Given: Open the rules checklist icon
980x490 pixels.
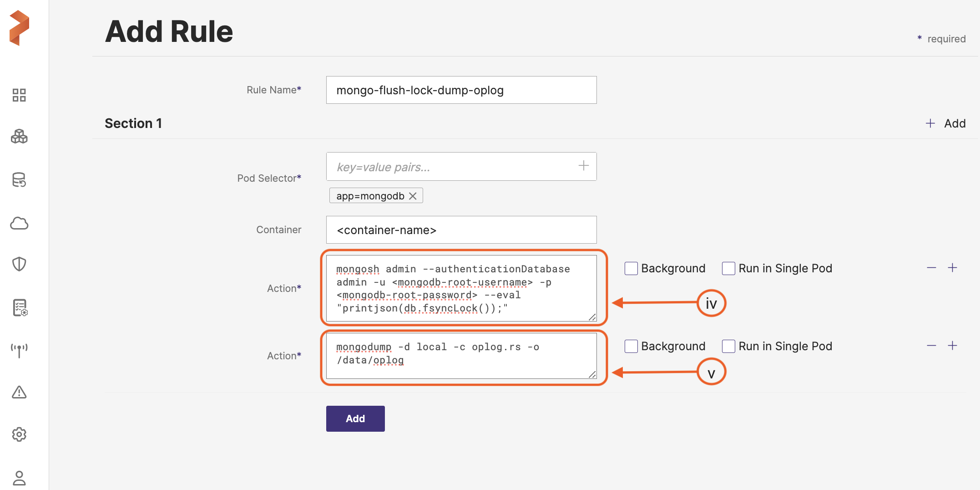Looking at the screenshot, I should click(20, 308).
